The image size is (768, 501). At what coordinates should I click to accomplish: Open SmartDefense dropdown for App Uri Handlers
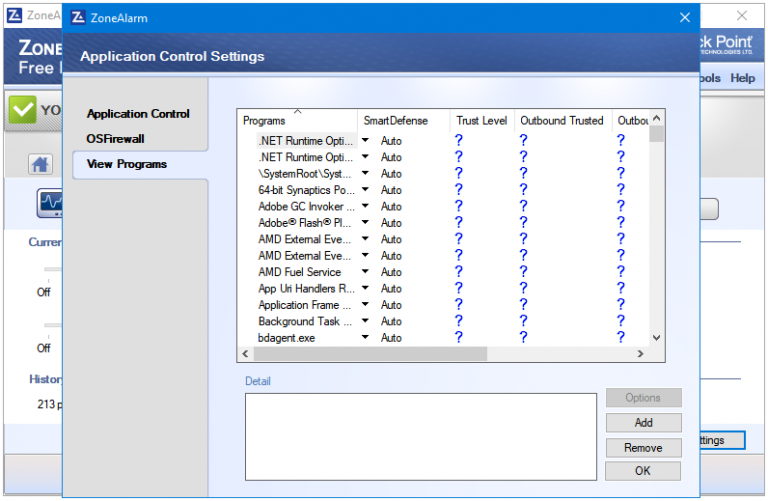[x=365, y=287]
